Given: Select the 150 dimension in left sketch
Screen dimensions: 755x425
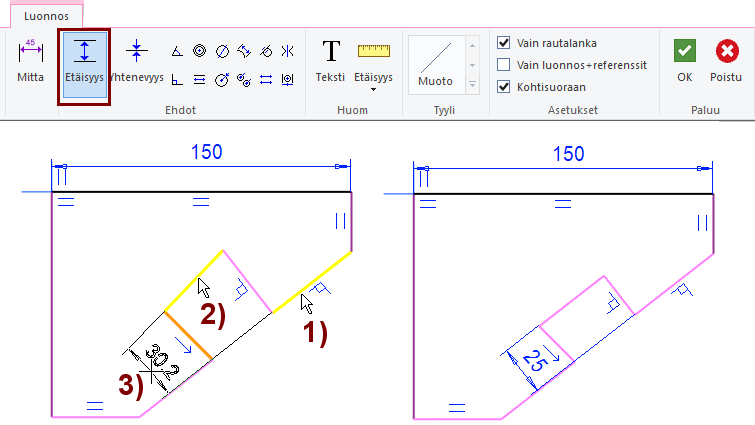Looking at the screenshot, I should (207, 152).
